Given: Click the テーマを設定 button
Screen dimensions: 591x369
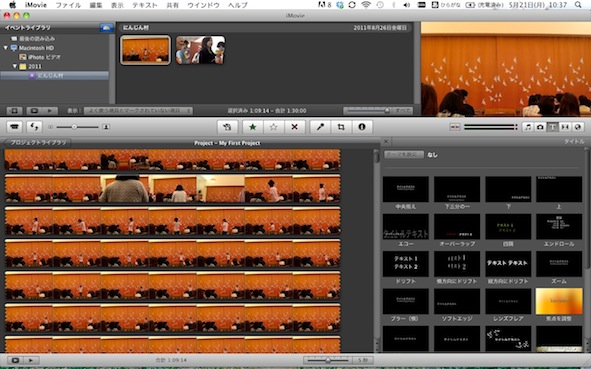Looking at the screenshot, I should pyautogui.click(x=404, y=155).
